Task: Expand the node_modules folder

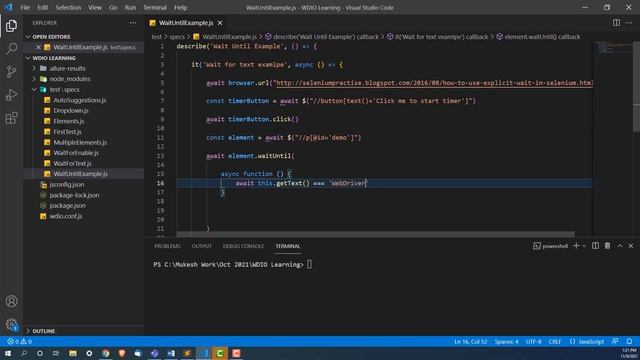Action: click(70, 79)
